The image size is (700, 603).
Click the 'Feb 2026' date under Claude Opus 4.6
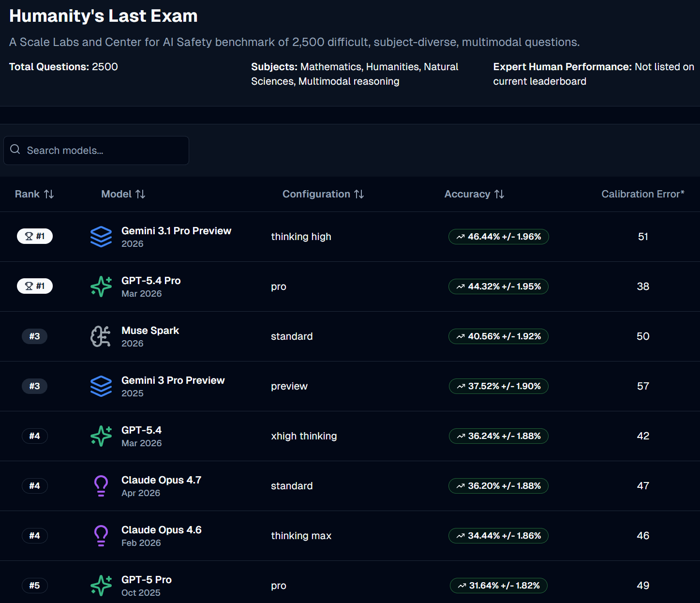click(x=141, y=543)
